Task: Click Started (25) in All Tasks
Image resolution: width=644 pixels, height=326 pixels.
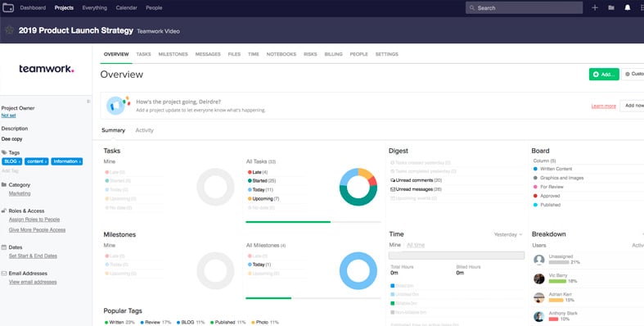Action: tap(261, 181)
